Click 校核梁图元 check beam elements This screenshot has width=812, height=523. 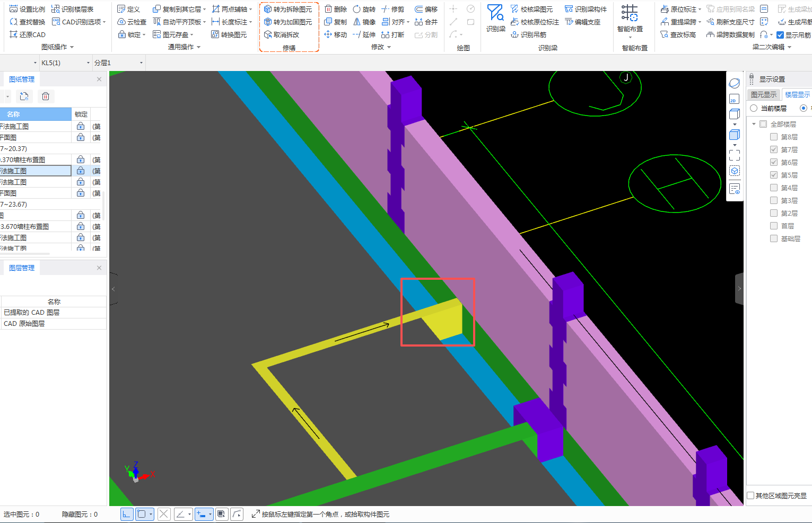click(x=532, y=9)
